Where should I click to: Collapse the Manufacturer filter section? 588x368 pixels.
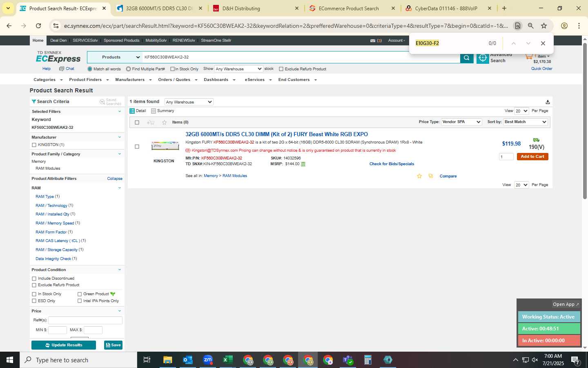[x=120, y=137]
